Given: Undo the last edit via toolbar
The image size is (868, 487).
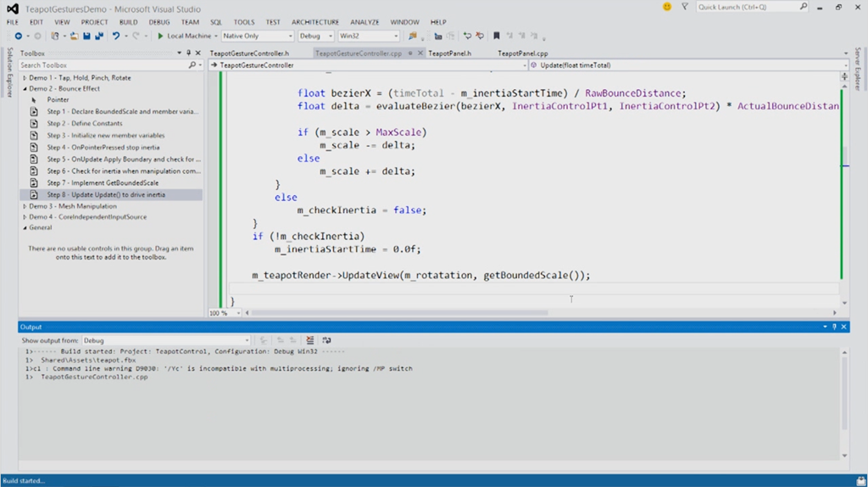Looking at the screenshot, I should pos(115,36).
